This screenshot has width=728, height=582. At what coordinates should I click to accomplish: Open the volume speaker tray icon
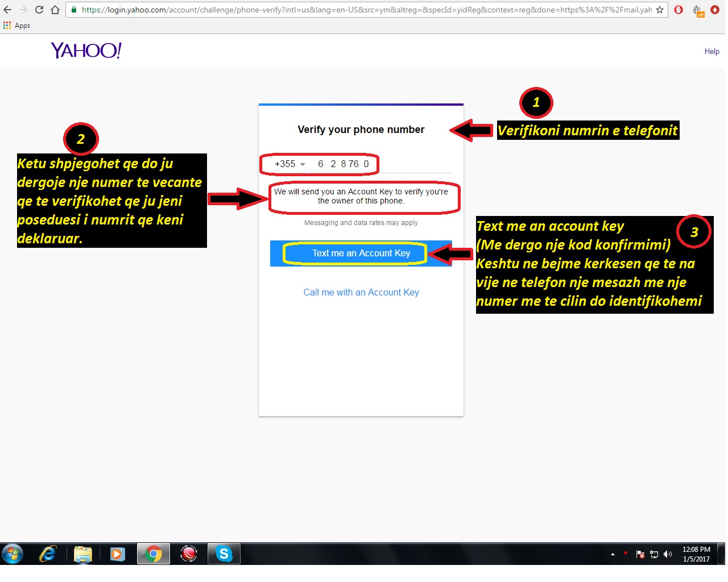[x=668, y=554]
